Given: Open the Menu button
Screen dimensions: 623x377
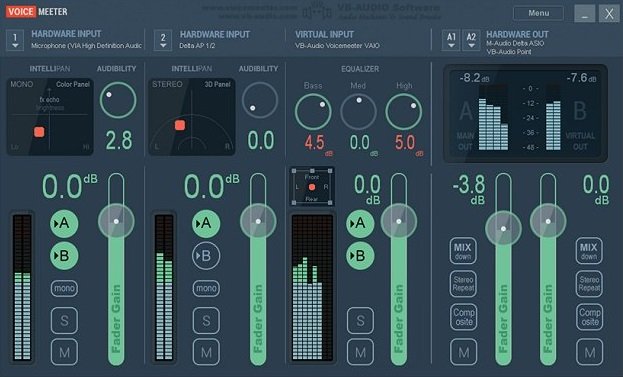Looking at the screenshot, I should click(538, 13).
